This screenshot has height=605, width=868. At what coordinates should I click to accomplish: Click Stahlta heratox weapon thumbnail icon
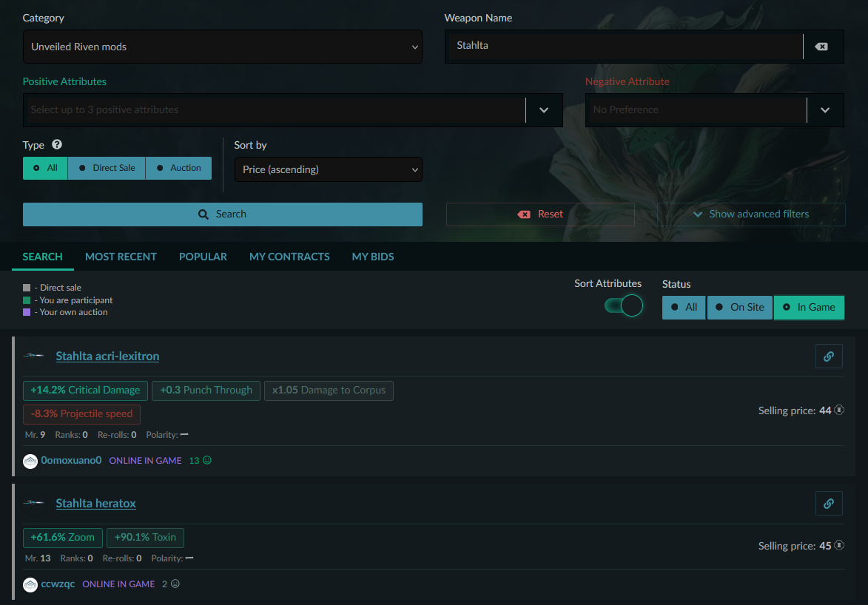(33, 503)
